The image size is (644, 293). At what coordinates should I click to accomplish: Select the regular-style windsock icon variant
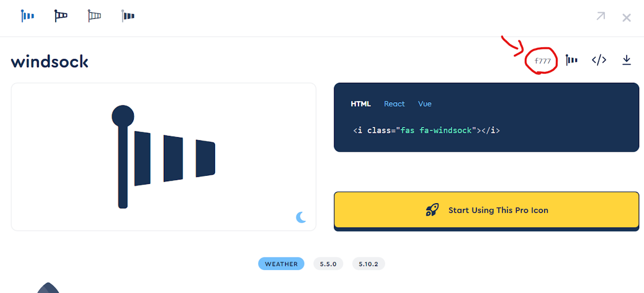61,16
